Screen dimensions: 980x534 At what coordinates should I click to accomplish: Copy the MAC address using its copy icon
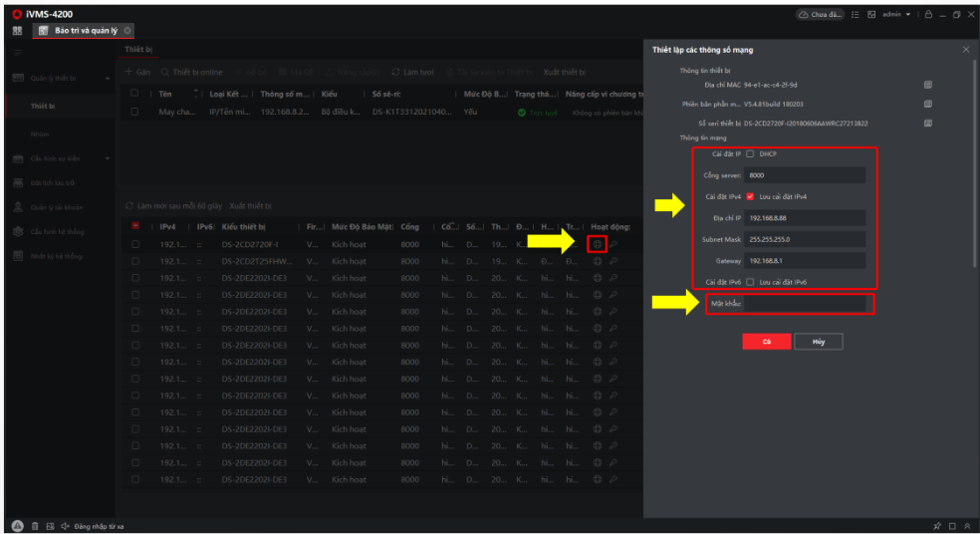tap(927, 85)
